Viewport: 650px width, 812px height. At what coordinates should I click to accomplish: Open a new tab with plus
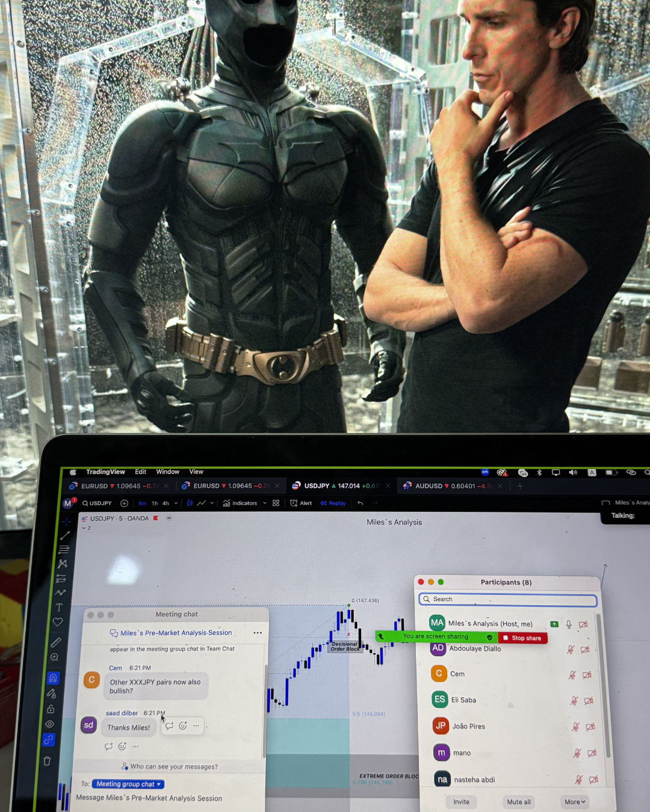(520, 486)
